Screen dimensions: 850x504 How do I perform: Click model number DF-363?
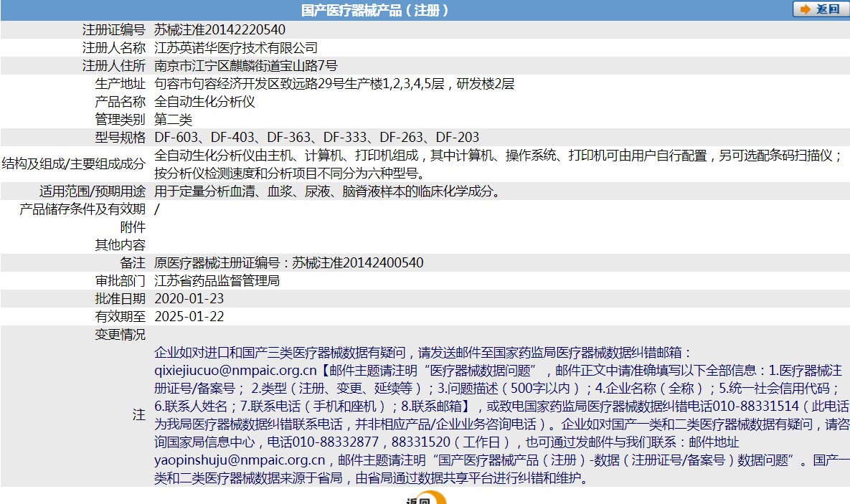[x=289, y=137]
